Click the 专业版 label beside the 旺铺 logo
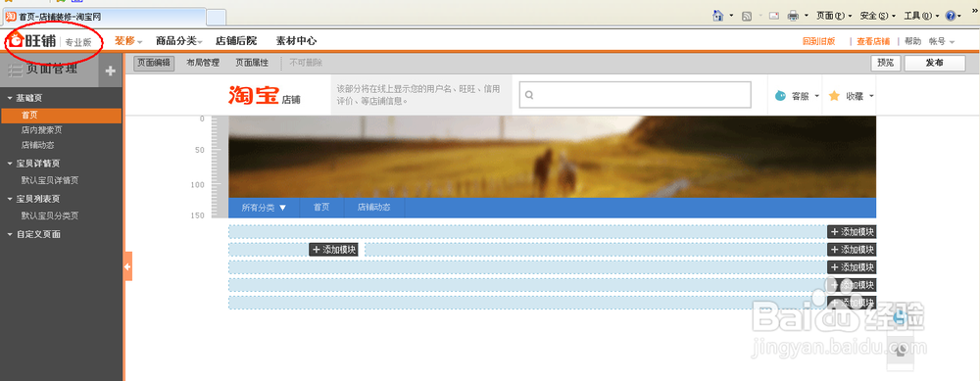Viewport: 980px width, 381px height. (78, 42)
